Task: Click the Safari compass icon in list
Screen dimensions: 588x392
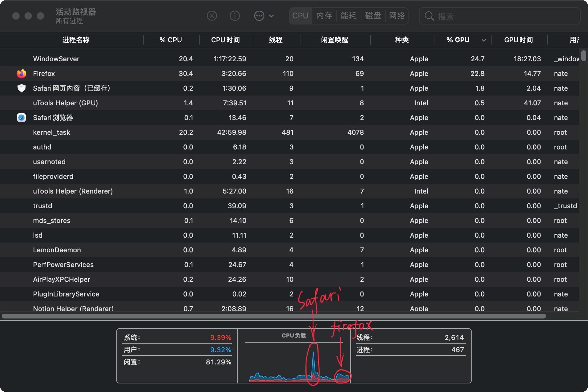Action: point(21,118)
